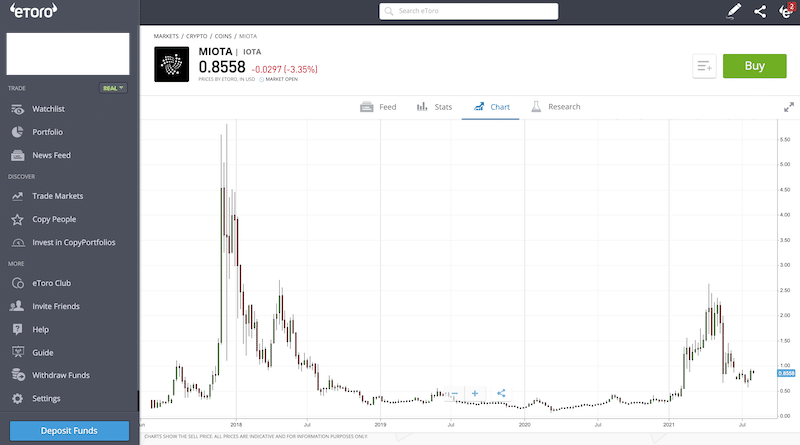Image resolution: width=800 pixels, height=445 pixels.
Task: Go to MARKETS breadcrumb link
Action: click(166, 36)
